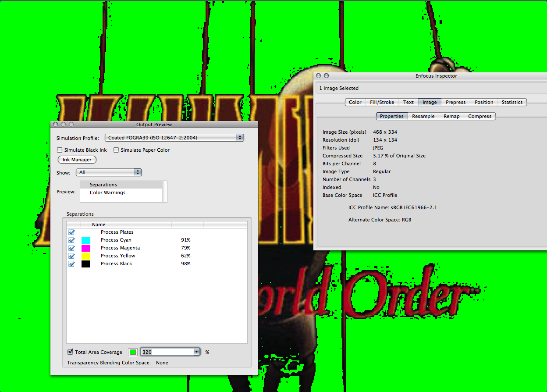The height and width of the screenshot is (392, 547).
Task: Click the 1 Image Selected status text
Action: click(339, 88)
